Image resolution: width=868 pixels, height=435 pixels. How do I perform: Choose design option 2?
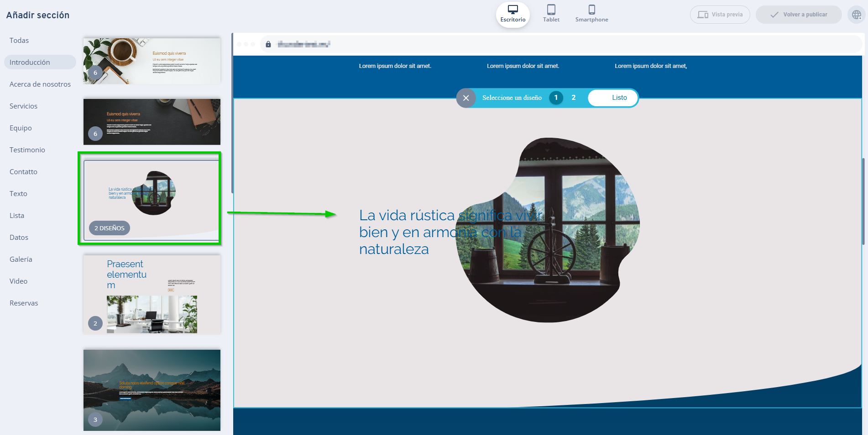tap(574, 98)
